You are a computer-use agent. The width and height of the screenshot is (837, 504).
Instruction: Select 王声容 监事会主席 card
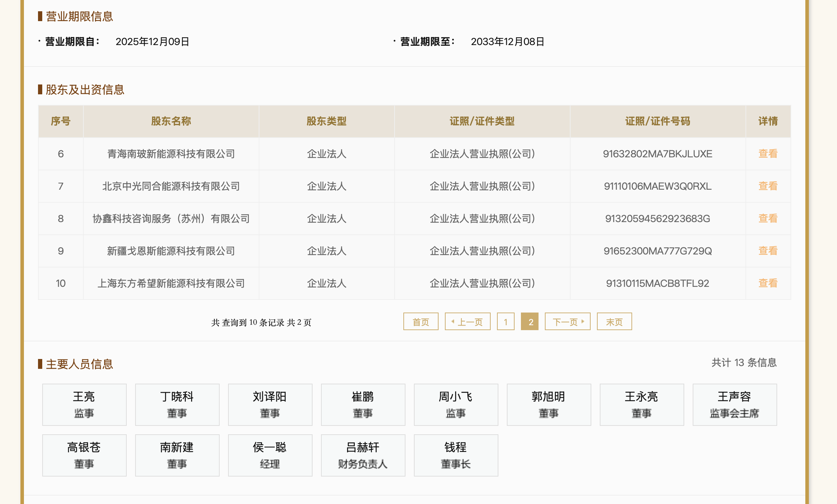coord(735,404)
